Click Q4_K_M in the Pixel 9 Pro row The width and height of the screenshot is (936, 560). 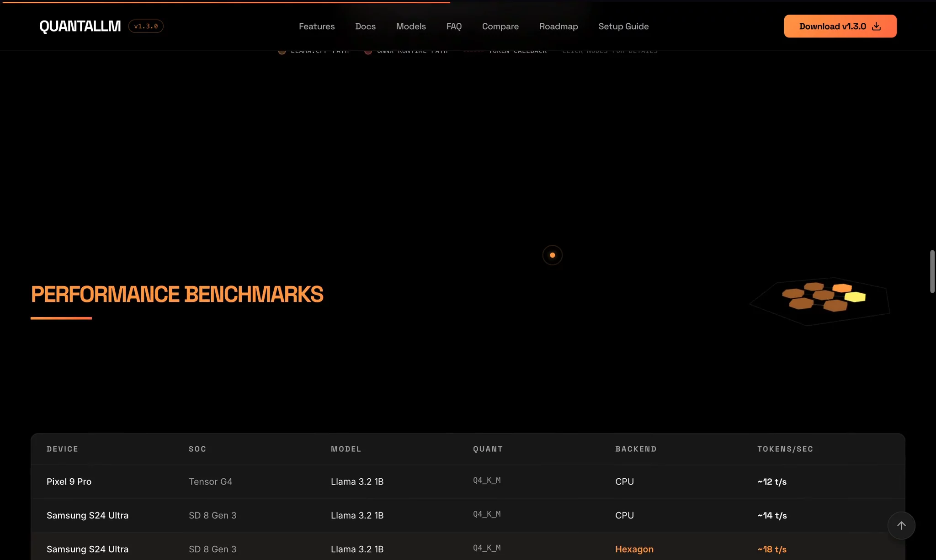(x=487, y=481)
